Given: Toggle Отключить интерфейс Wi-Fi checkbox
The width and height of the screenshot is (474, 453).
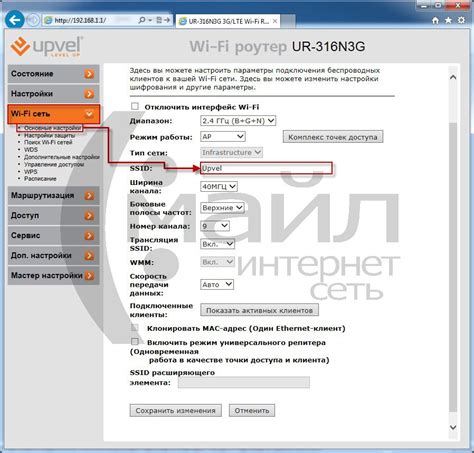Looking at the screenshot, I should [x=135, y=106].
